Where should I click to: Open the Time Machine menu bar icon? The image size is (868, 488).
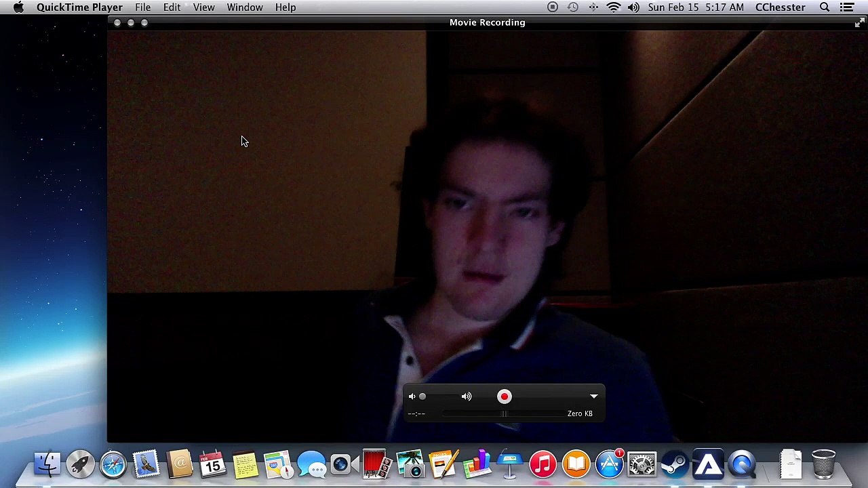click(573, 7)
